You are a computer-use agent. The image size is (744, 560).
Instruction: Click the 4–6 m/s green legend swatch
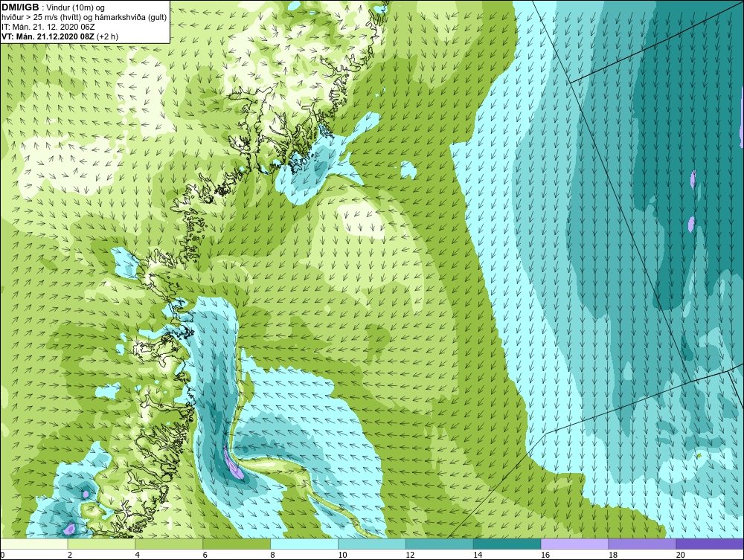(169, 544)
